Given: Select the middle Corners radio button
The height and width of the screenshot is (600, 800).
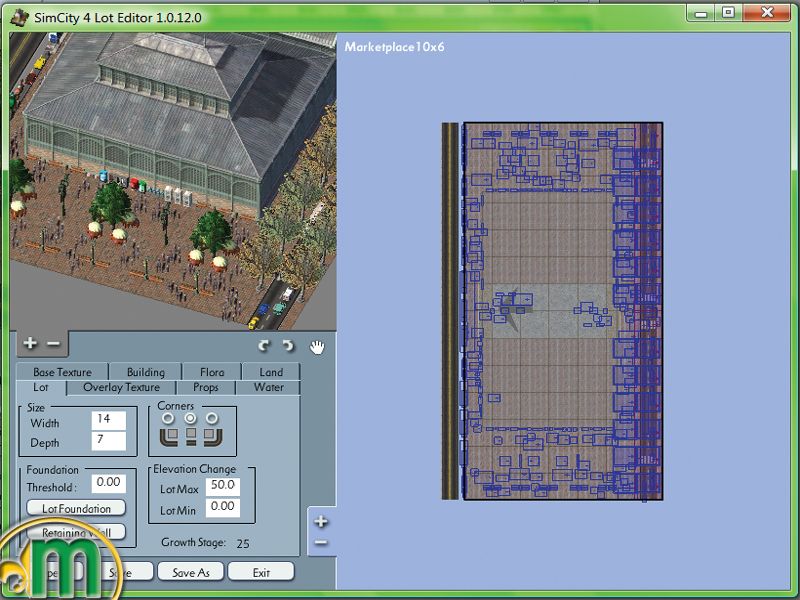Looking at the screenshot, I should click(190, 419).
